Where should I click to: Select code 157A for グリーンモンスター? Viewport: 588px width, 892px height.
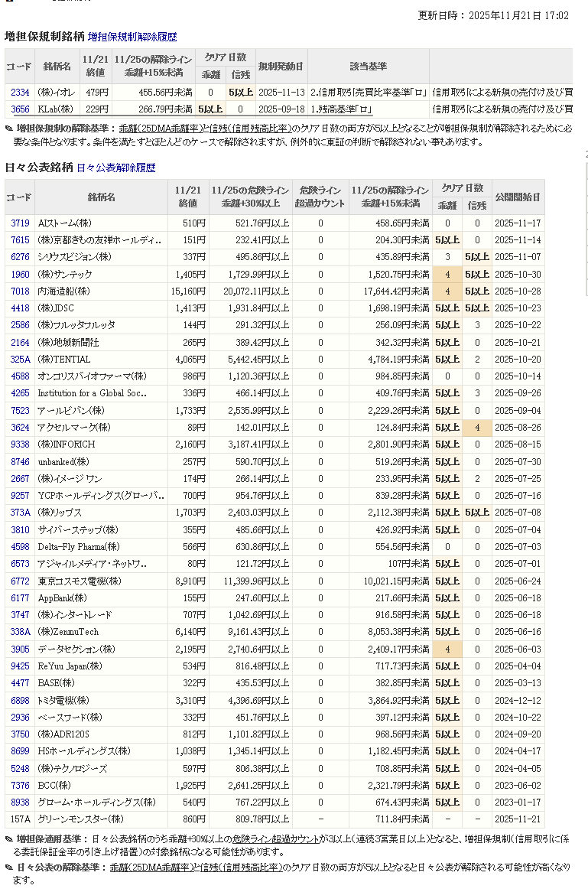(20, 819)
